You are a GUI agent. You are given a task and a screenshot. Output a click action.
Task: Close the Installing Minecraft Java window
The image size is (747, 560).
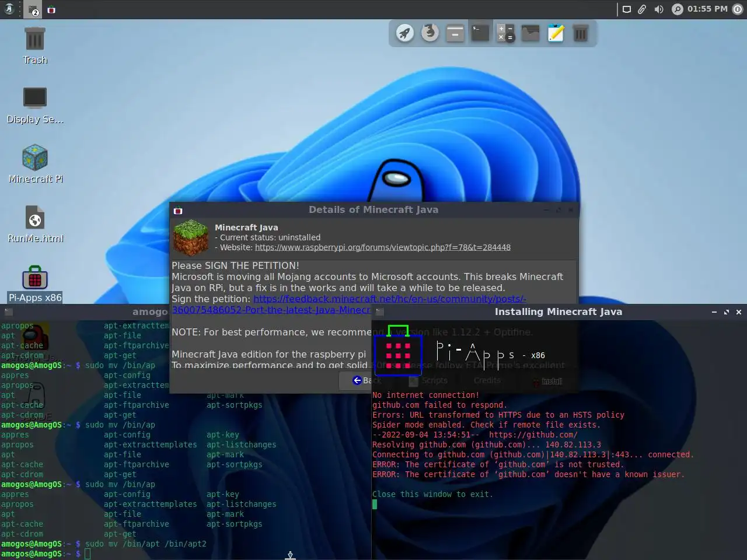click(x=739, y=312)
